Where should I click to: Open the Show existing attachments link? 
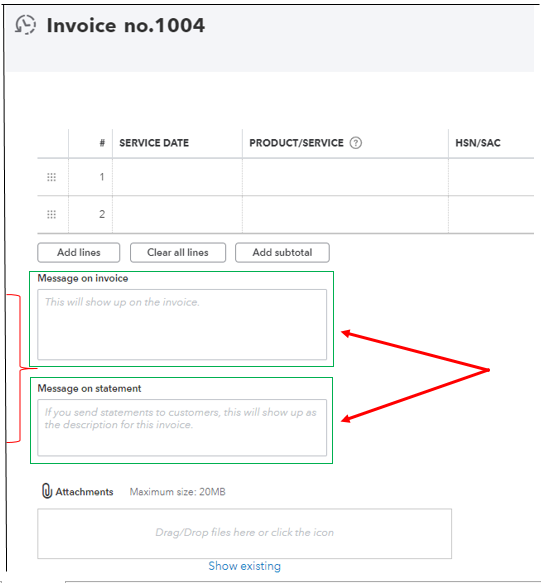pos(244,566)
